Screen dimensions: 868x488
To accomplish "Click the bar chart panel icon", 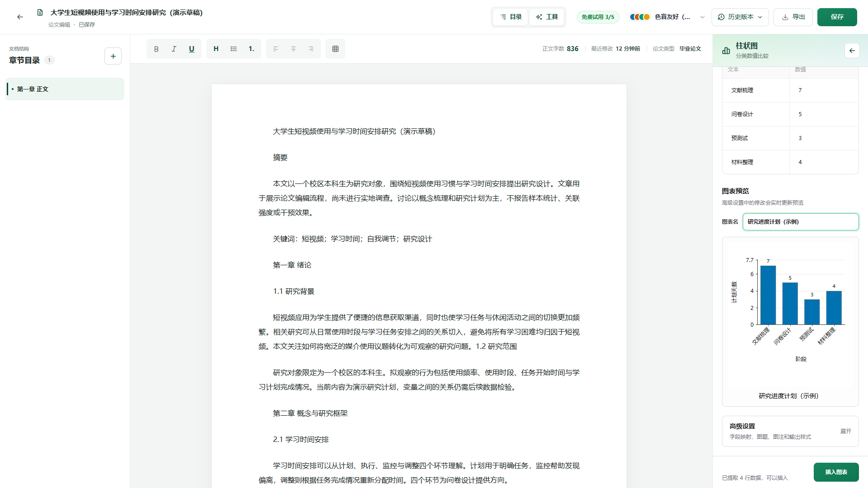I will point(726,51).
